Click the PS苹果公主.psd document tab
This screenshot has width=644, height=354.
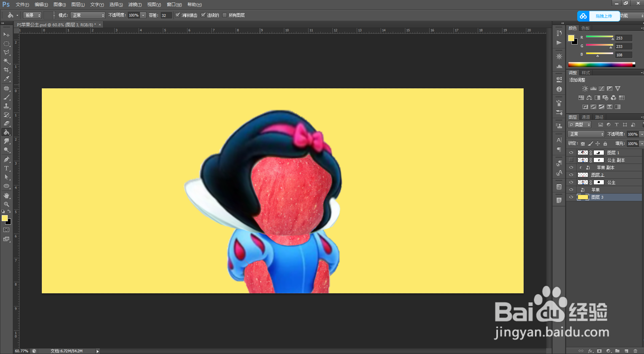(x=57, y=25)
